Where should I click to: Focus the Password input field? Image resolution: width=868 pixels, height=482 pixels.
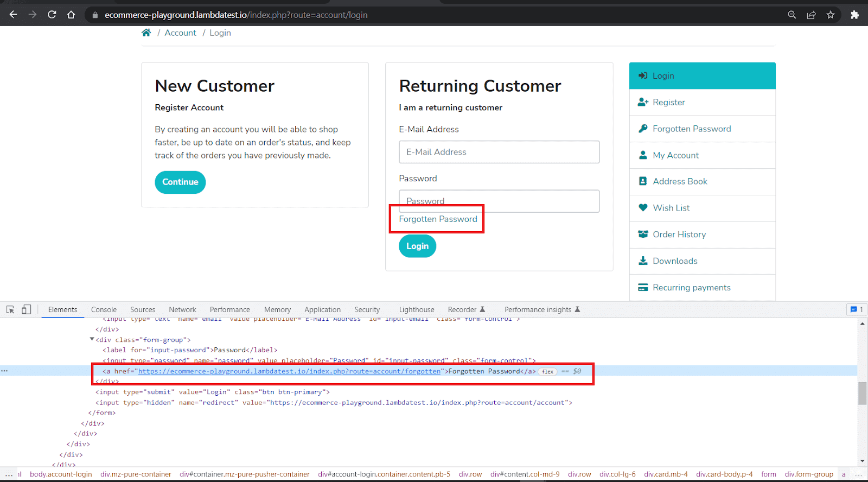499,201
